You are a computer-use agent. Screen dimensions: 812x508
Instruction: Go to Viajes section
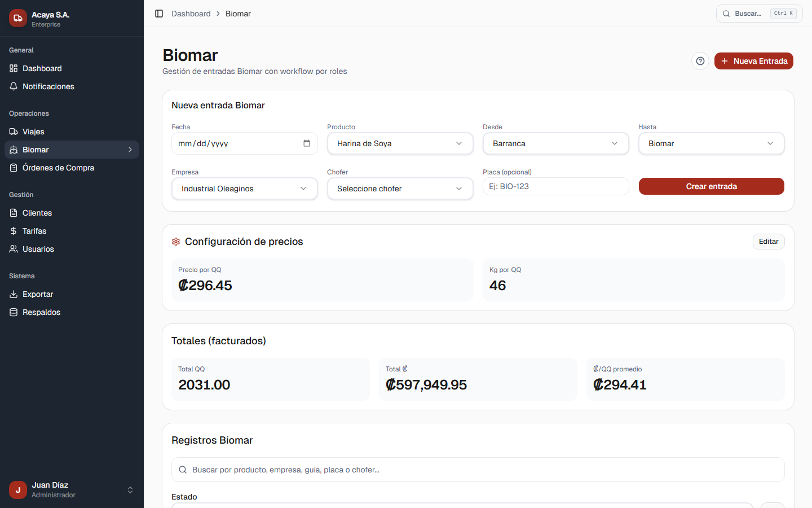pyautogui.click(x=72, y=132)
